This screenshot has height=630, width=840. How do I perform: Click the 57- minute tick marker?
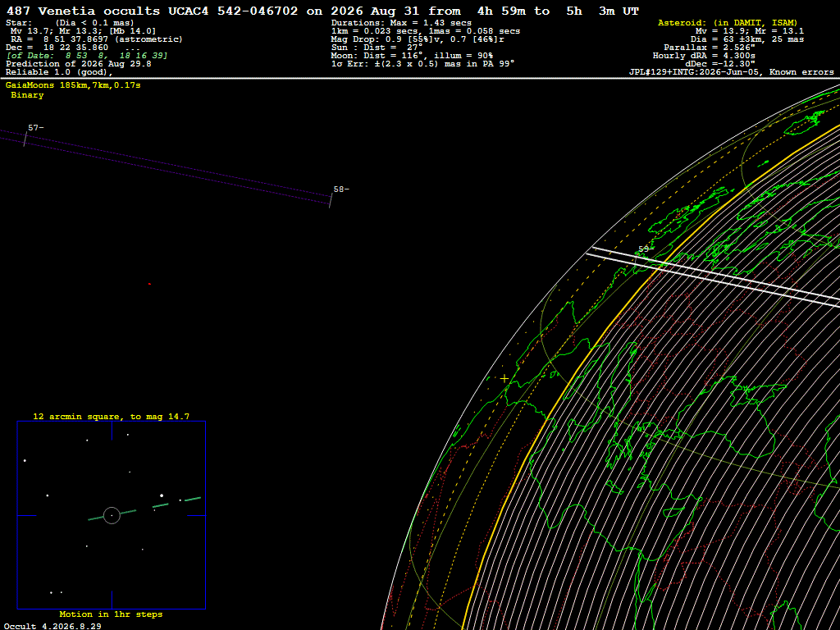tap(35, 128)
